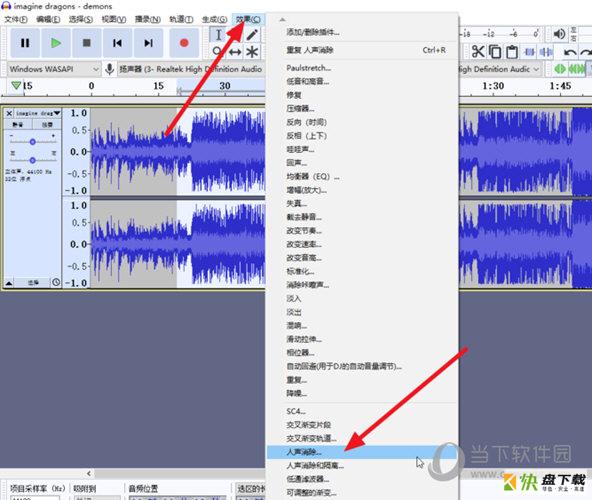This screenshot has height=500, width=592.
Task: Close the track with its X button
Action: [x=9, y=113]
